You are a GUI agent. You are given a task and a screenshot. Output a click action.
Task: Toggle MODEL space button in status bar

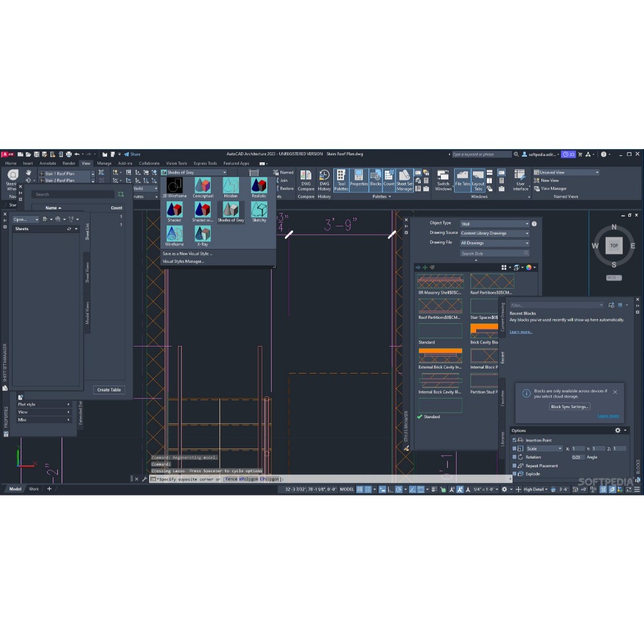347,489
